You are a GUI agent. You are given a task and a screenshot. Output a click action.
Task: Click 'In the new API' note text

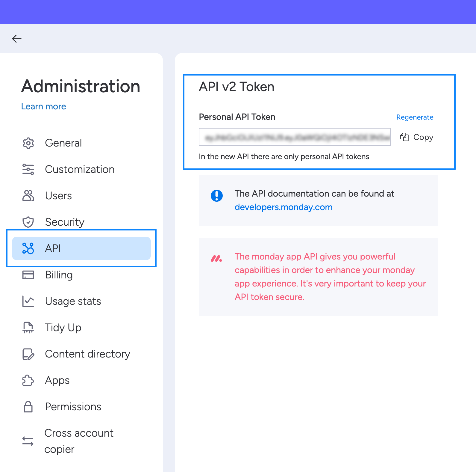coord(284,156)
